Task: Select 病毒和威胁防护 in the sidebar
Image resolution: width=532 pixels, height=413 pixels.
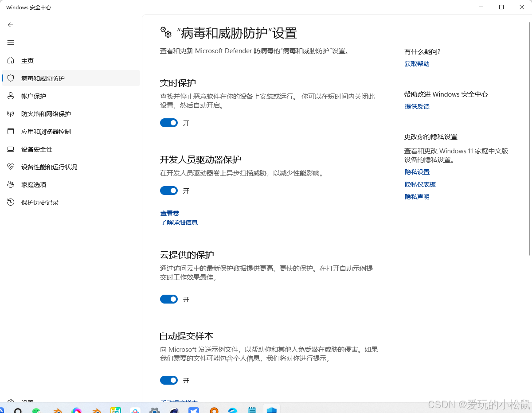Action: (71, 78)
